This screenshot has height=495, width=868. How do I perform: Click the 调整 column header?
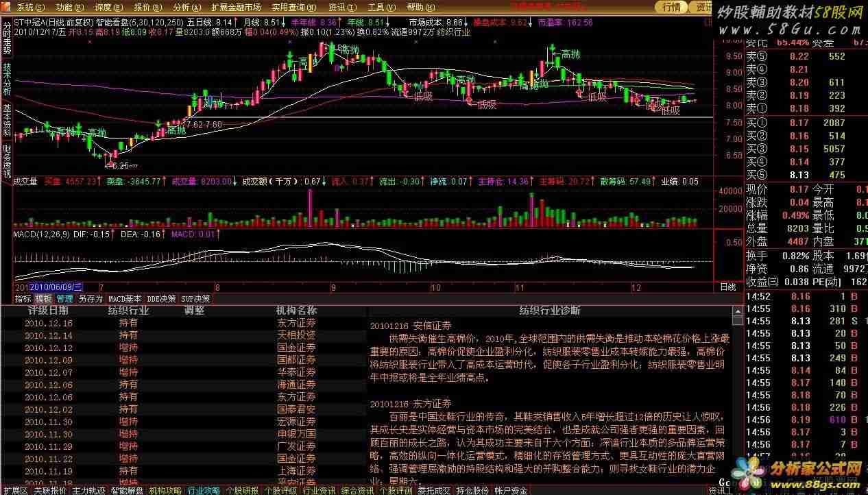(194, 311)
